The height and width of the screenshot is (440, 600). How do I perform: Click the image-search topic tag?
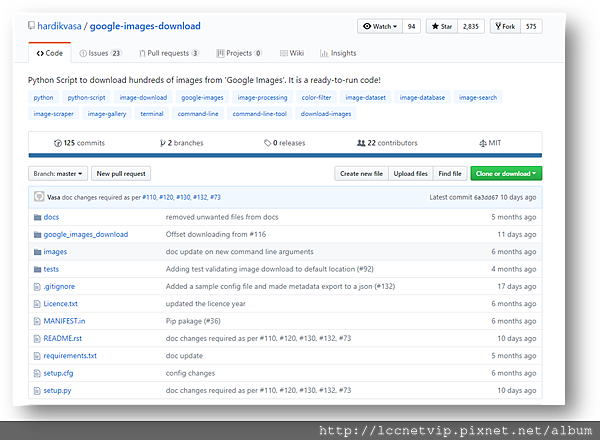pos(478,98)
